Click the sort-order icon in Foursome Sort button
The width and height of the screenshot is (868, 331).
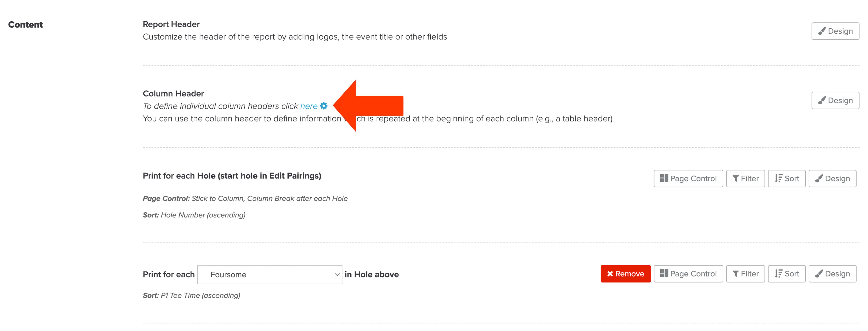[778, 274]
